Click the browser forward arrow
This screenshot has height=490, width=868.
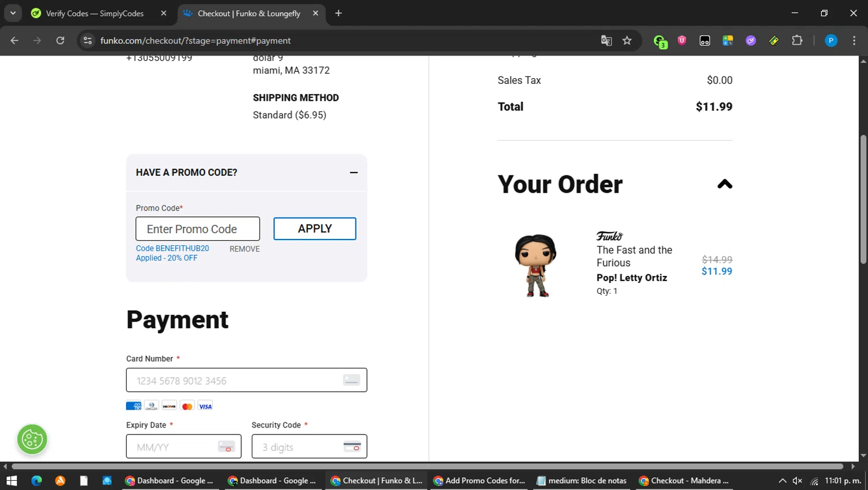[x=37, y=40]
